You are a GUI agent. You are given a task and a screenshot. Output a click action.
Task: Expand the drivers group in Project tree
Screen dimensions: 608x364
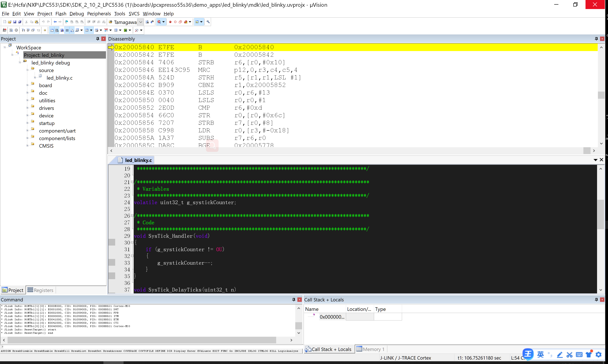(28, 108)
